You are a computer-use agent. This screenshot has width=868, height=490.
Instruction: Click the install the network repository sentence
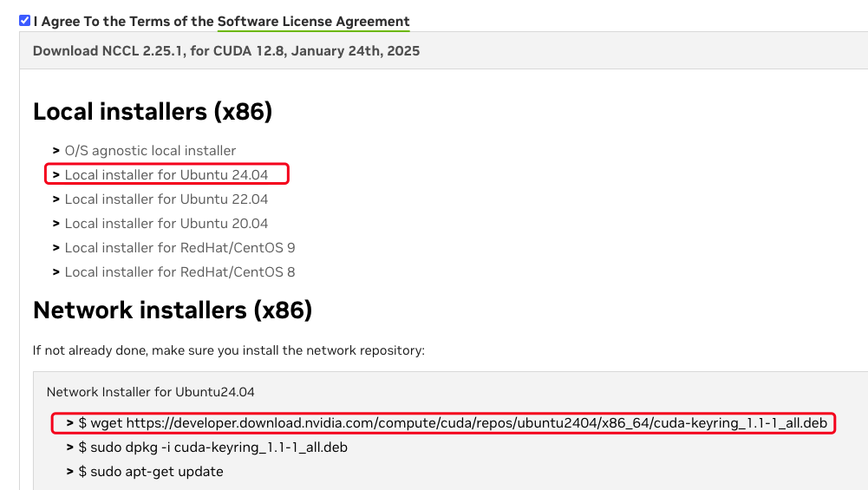(x=229, y=350)
